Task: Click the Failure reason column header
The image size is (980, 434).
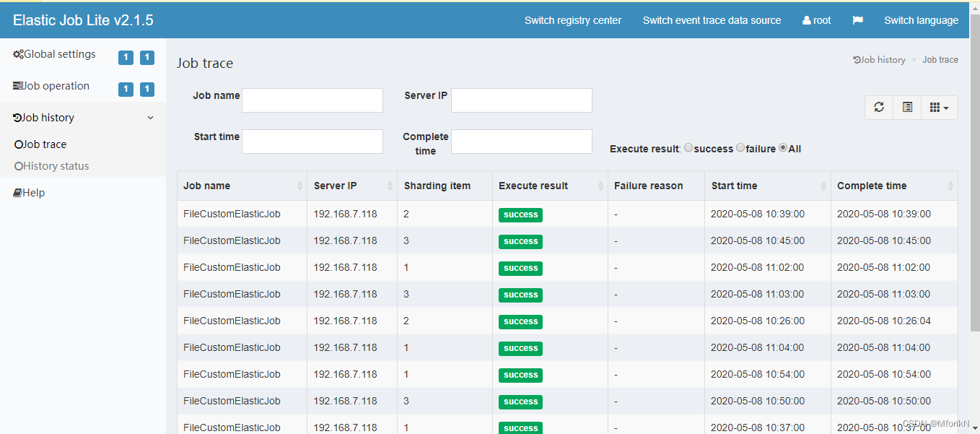Action: coord(656,186)
